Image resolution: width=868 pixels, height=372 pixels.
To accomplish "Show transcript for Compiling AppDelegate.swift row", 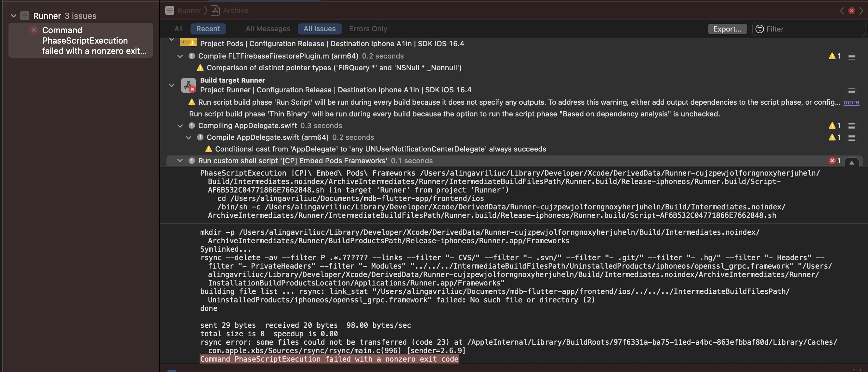I will (x=851, y=126).
